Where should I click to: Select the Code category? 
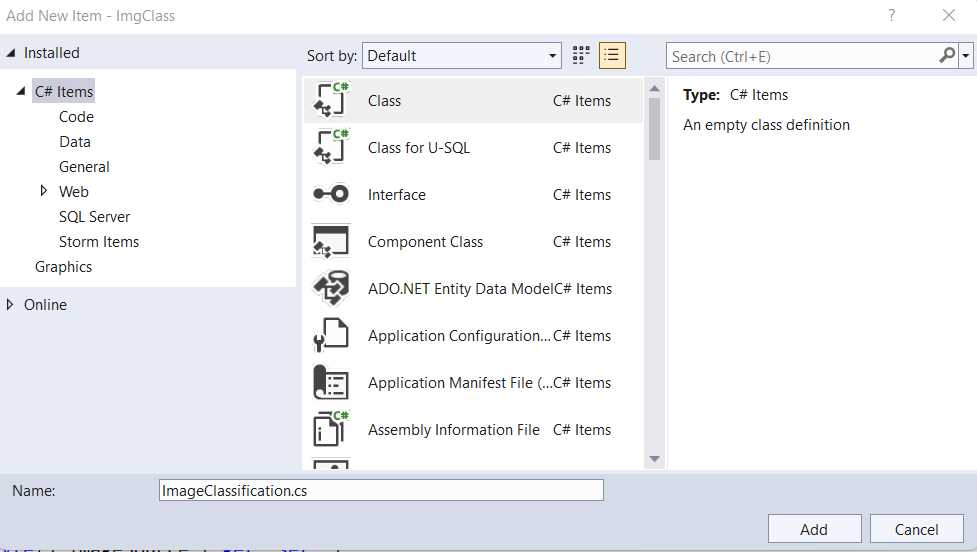pyautogui.click(x=76, y=117)
